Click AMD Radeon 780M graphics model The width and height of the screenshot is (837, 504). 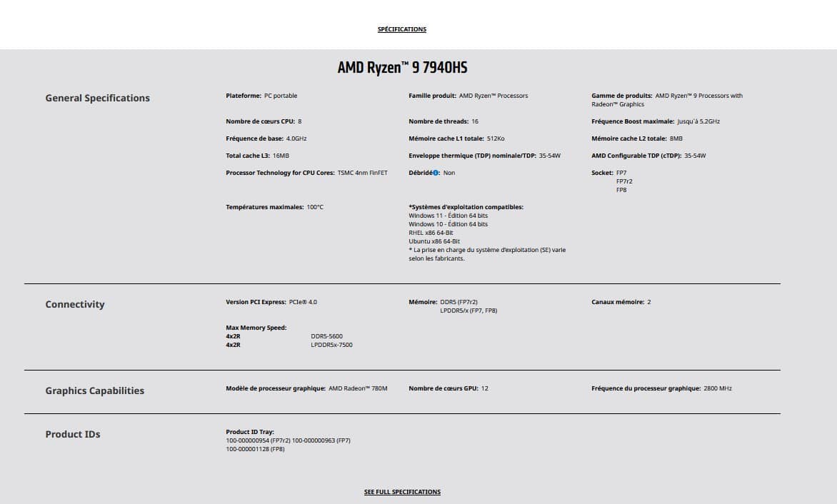tap(359, 388)
